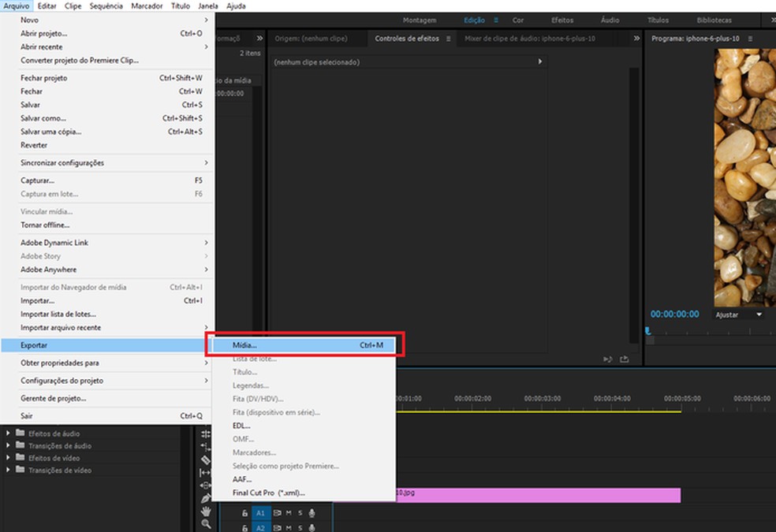This screenshot has height=532, width=776.
Task: Select the Razor tool in the toolbar
Action: [206, 459]
